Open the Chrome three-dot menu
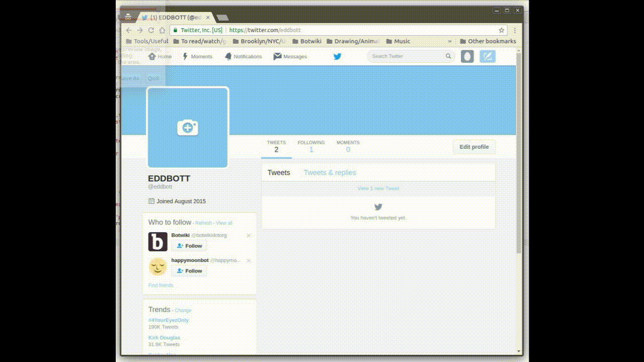 (515, 30)
